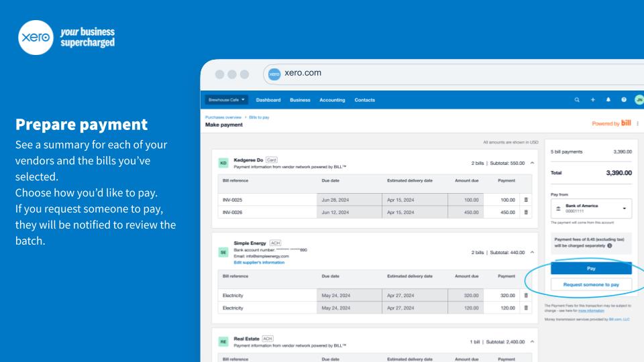644x362 pixels.
Task: Open the Accounting menu
Action: 332,100
